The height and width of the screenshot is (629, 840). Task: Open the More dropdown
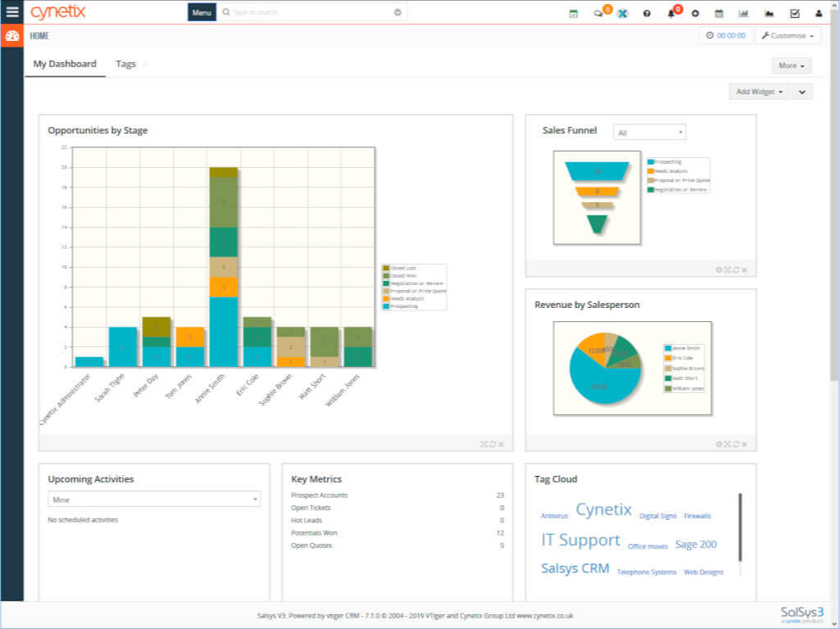792,66
